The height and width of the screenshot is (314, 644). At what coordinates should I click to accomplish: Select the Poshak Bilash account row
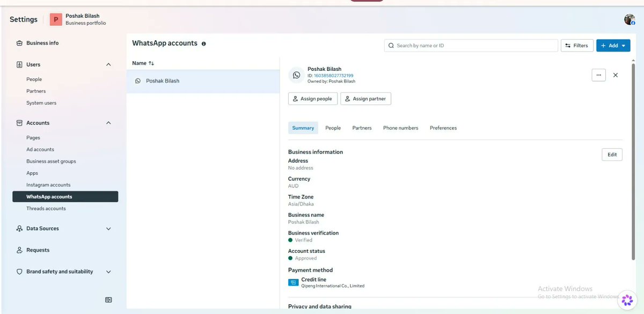click(203, 81)
